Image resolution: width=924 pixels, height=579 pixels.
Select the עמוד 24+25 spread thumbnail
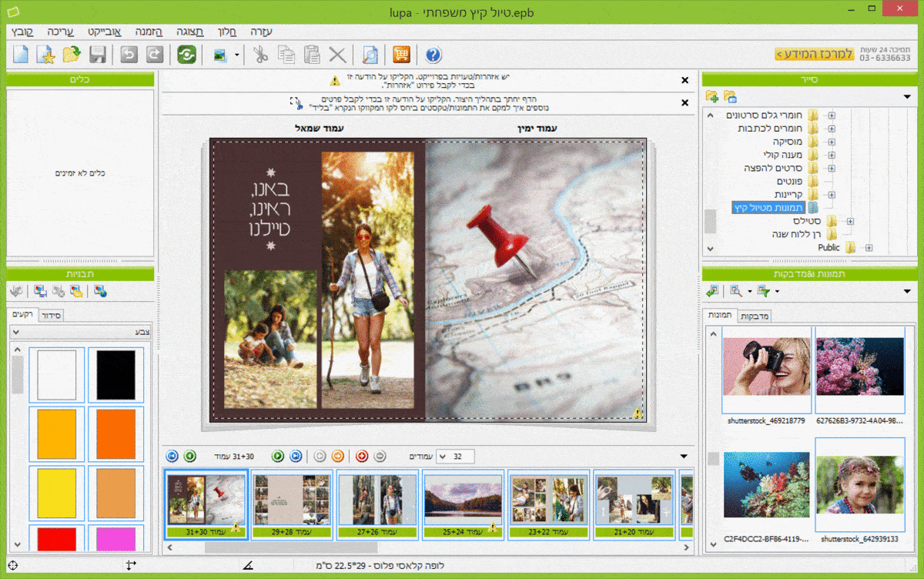pyautogui.click(x=462, y=500)
